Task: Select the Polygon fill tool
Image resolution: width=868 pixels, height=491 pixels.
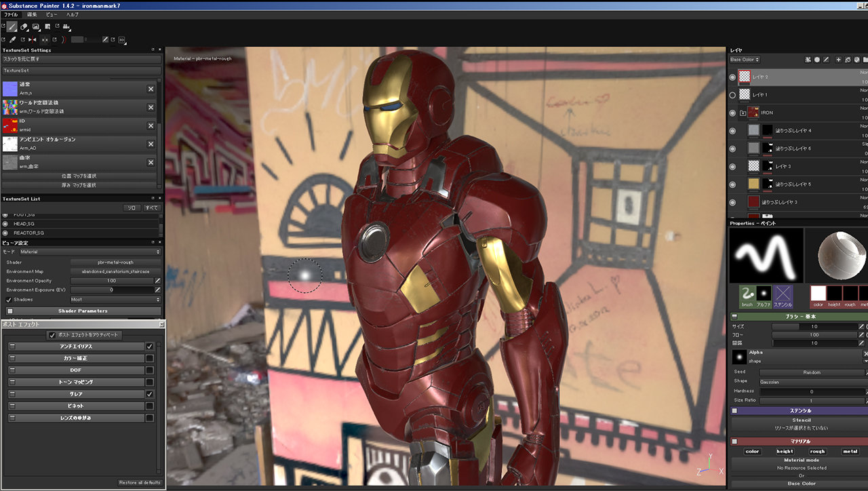Action: point(47,26)
